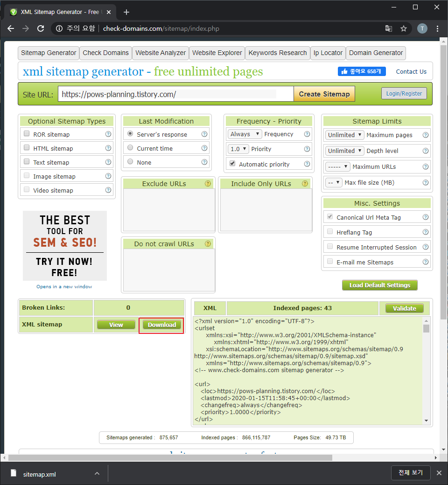Click the Load Default Settings button

pos(379,285)
